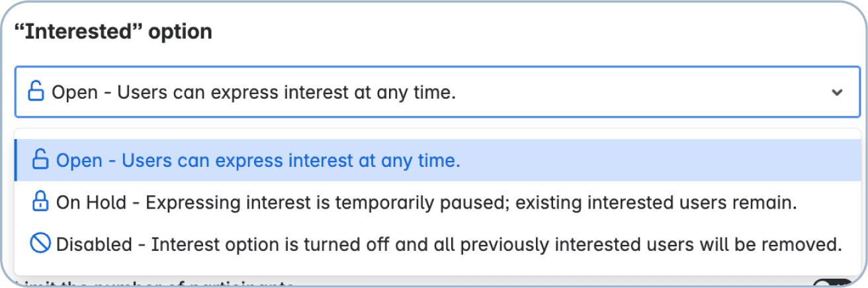Click the "Interested" option heading
This screenshot has width=868, height=288.
coord(114,32)
